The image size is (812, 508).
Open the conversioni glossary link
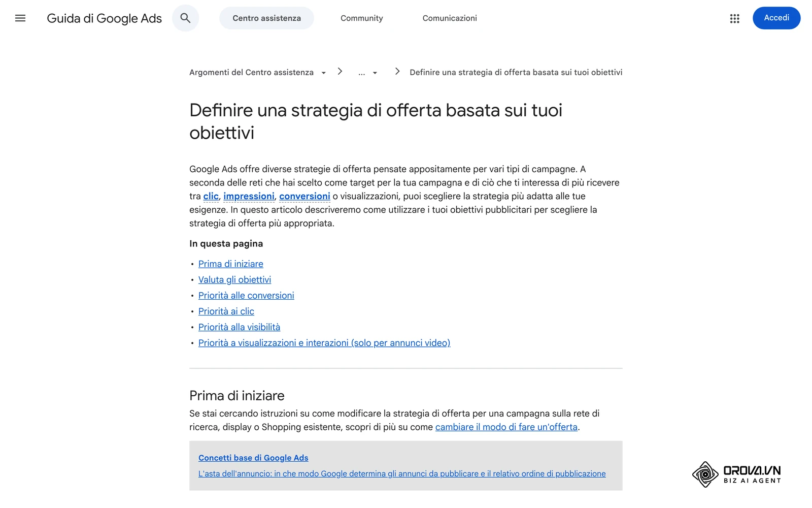coord(304,196)
